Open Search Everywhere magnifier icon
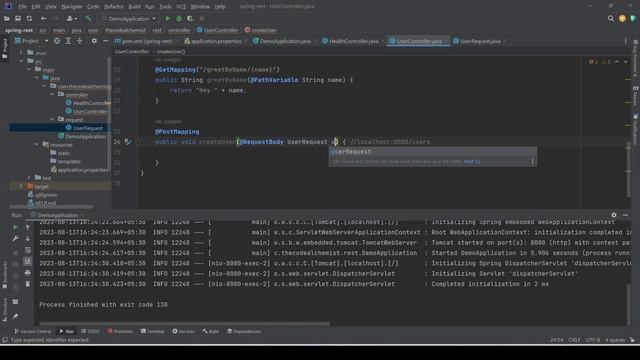This screenshot has height=360, width=640. tap(611, 18)
